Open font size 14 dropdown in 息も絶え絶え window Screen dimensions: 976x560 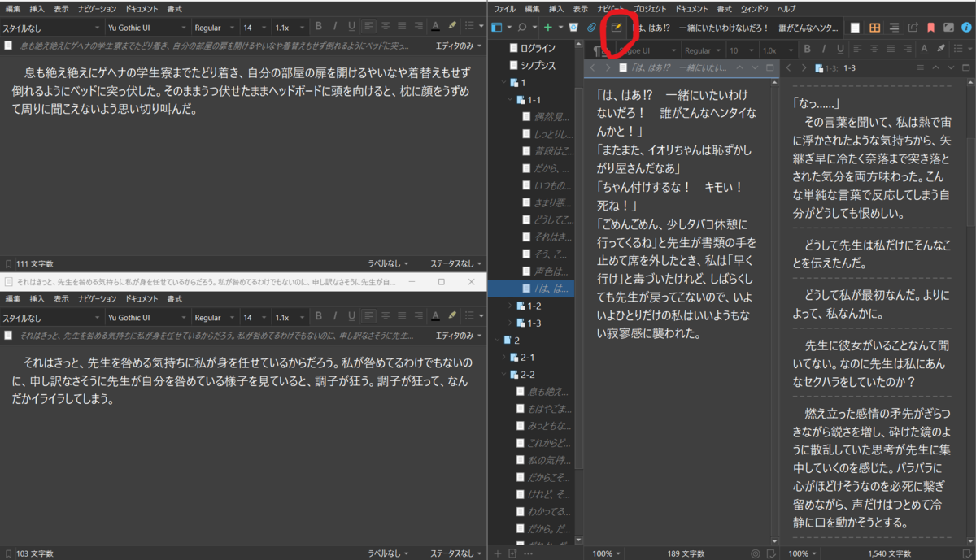click(x=255, y=28)
